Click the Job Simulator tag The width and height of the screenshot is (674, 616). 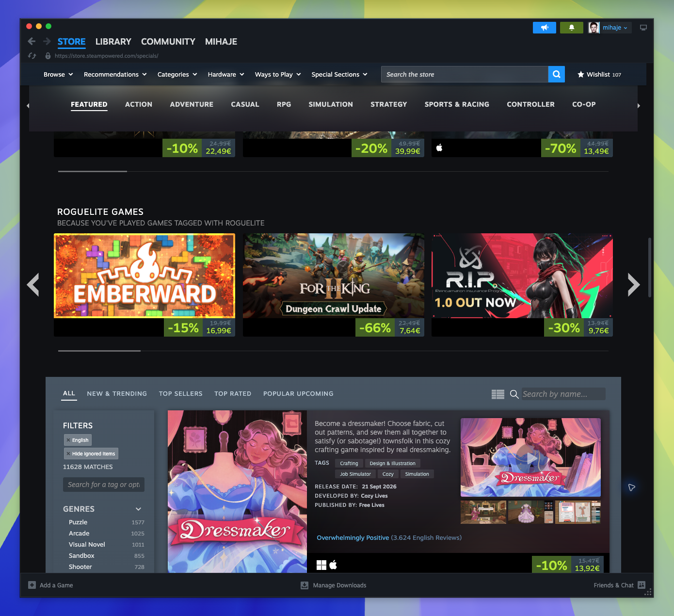coord(355,474)
